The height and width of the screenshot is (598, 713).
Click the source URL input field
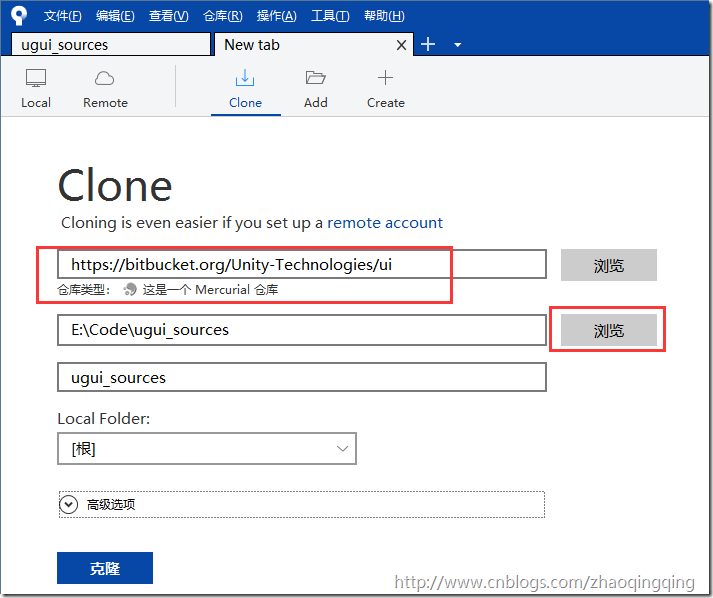[x=301, y=264]
